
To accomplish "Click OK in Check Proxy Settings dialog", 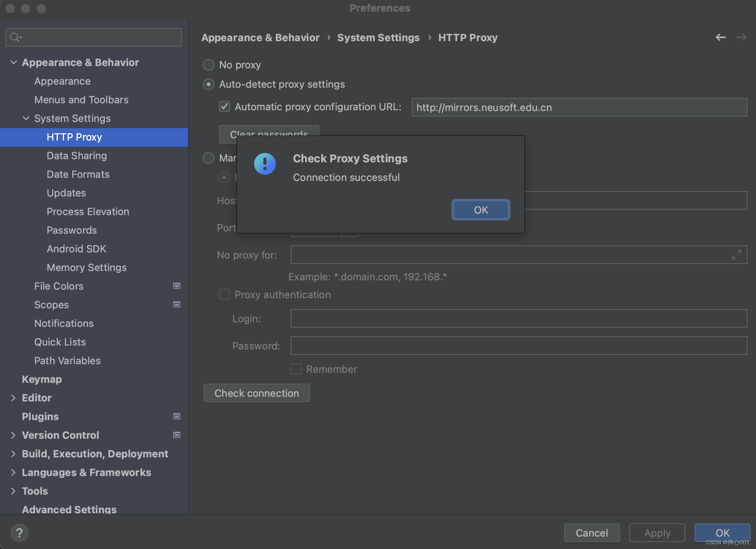I will click(481, 210).
